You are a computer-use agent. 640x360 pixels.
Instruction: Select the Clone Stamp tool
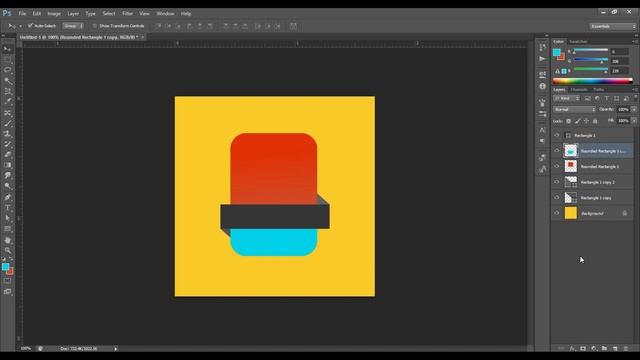tap(7, 134)
